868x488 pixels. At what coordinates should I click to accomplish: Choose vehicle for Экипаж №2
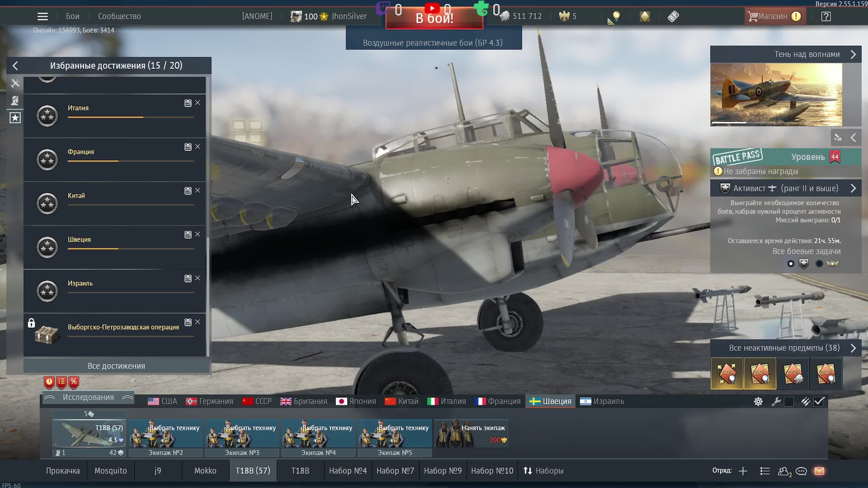(165, 433)
